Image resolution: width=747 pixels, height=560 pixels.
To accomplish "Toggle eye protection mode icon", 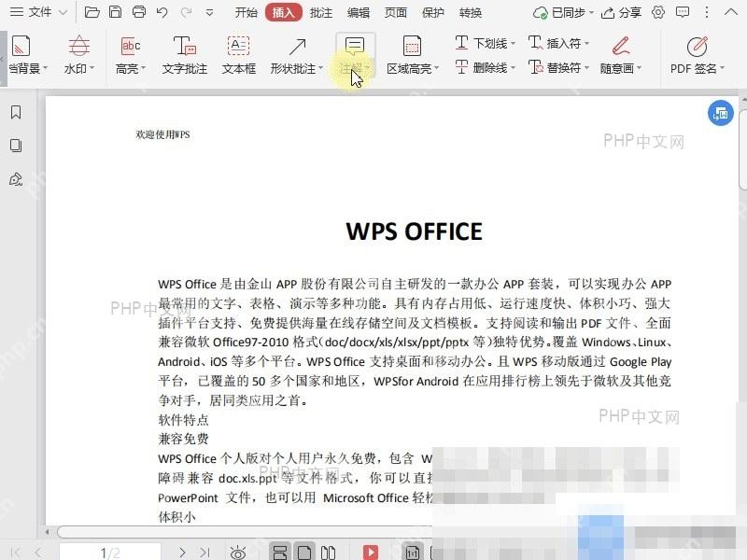I will click(238, 553).
